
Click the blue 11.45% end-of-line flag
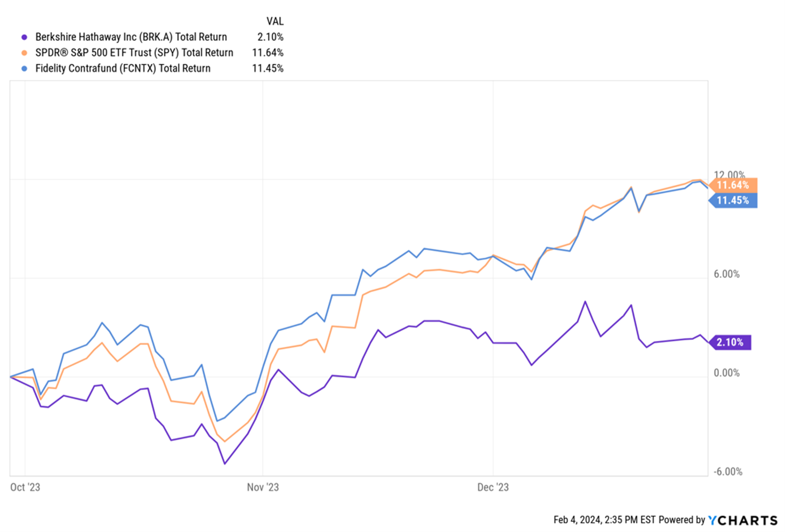click(x=733, y=200)
